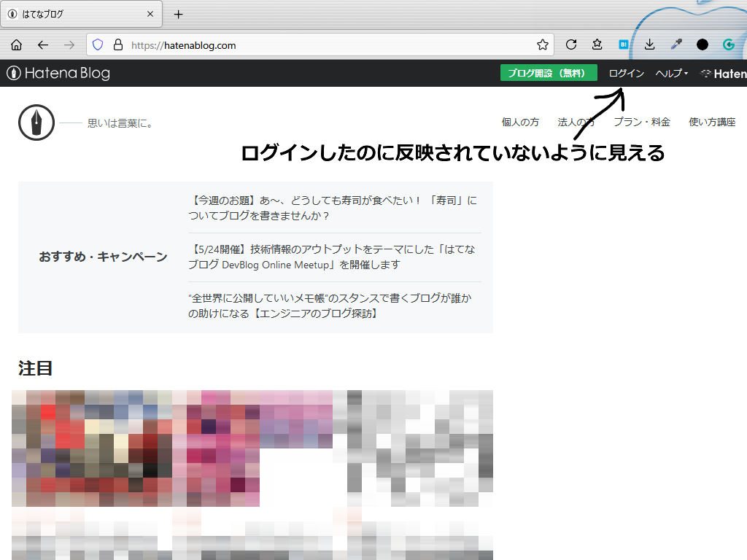The height and width of the screenshot is (560, 747).
Task: Click the Hatena Blog header logo
Action: [58, 73]
